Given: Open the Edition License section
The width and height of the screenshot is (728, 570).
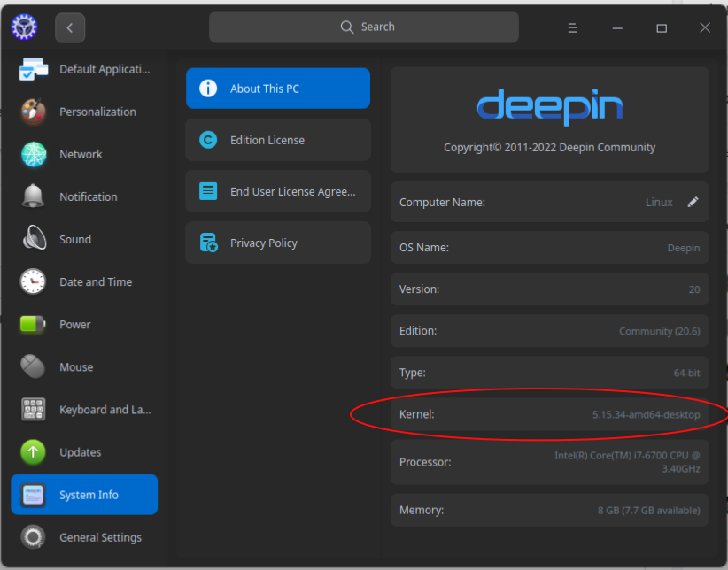Looking at the screenshot, I should pos(278,140).
